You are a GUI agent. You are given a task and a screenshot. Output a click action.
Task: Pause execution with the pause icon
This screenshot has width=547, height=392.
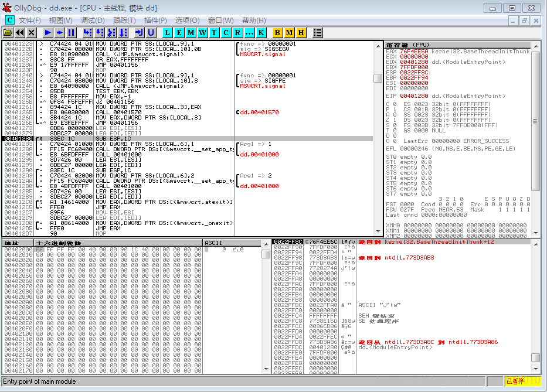[71, 33]
